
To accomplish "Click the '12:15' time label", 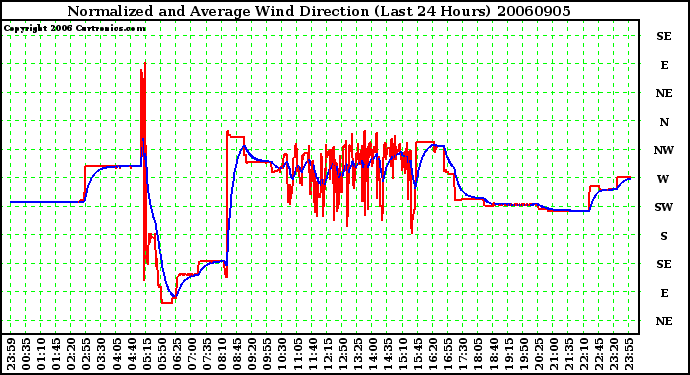I will pyautogui.click(x=327, y=354).
